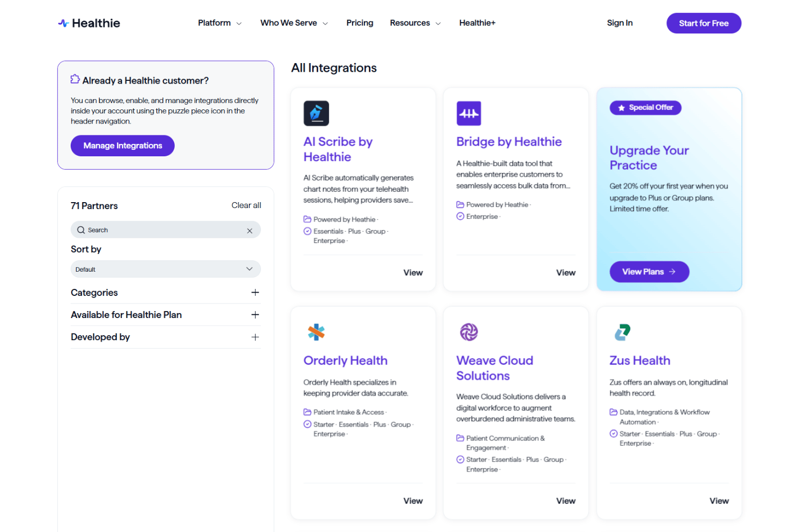This screenshot has height=532, width=798.
Task: Open the Weave Cloud Solutions title
Action: pos(494,368)
